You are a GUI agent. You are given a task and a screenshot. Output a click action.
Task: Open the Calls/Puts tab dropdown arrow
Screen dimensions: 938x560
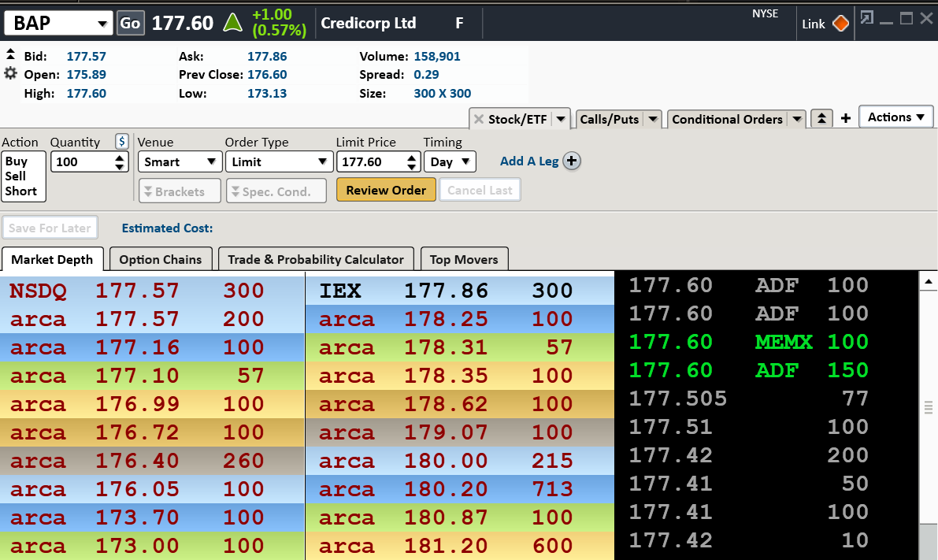tap(653, 119)
